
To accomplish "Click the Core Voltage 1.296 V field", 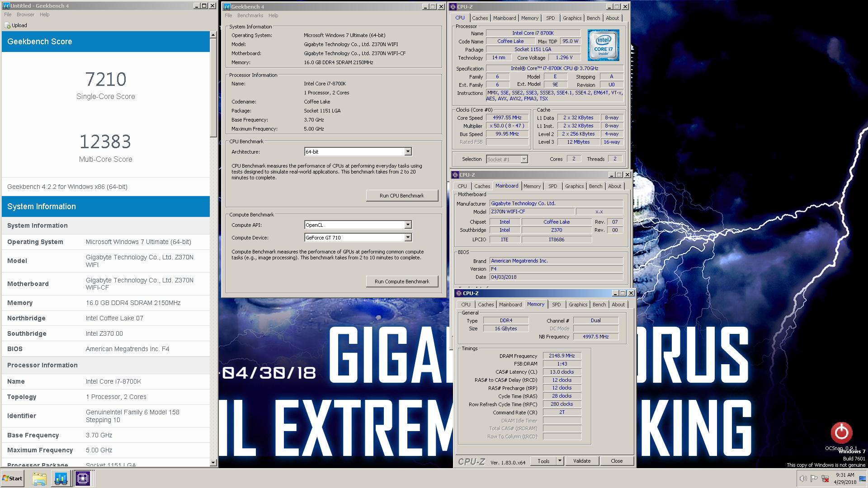I will [564, 57].
